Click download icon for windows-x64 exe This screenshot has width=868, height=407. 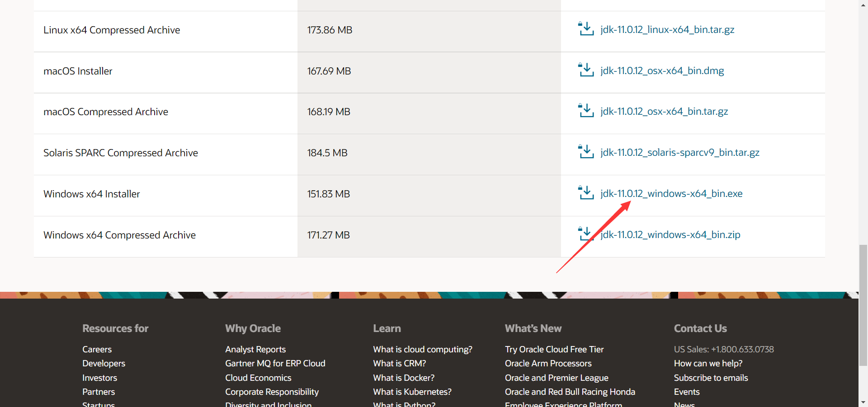click(586, 193)
